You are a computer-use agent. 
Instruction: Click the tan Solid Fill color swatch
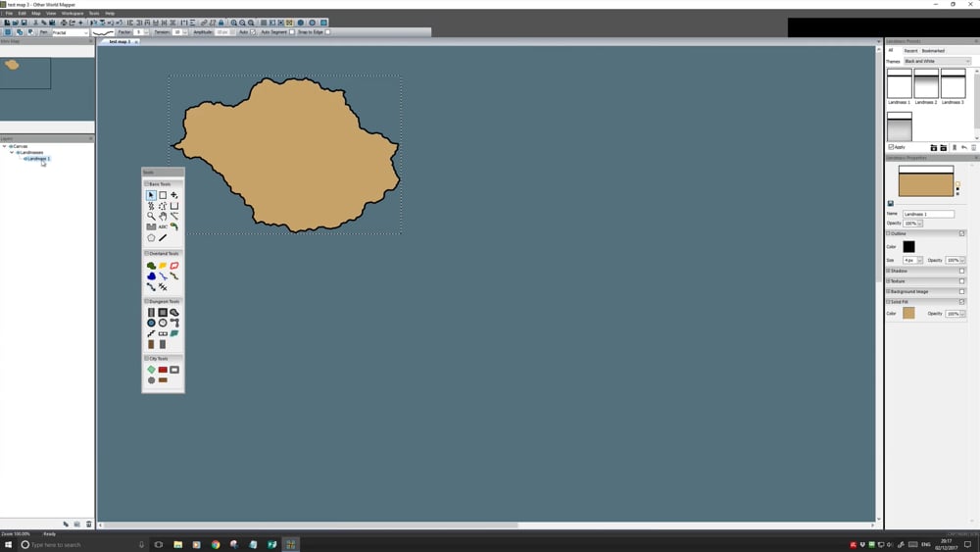[x=908, y=313]
